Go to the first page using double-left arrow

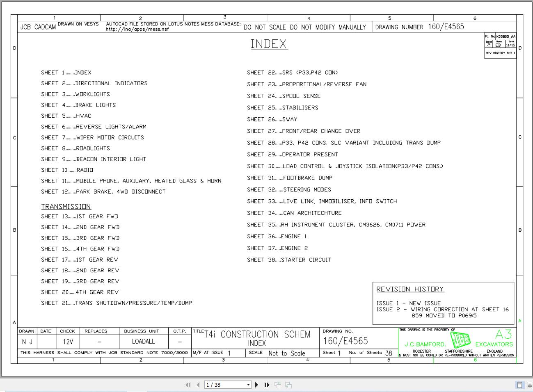(x=188, y=385)
